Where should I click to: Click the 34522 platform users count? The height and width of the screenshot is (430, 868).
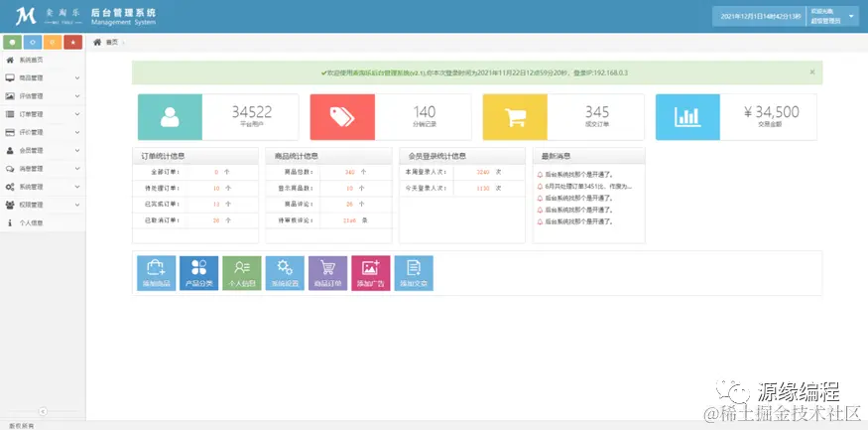tap(252, 112)
